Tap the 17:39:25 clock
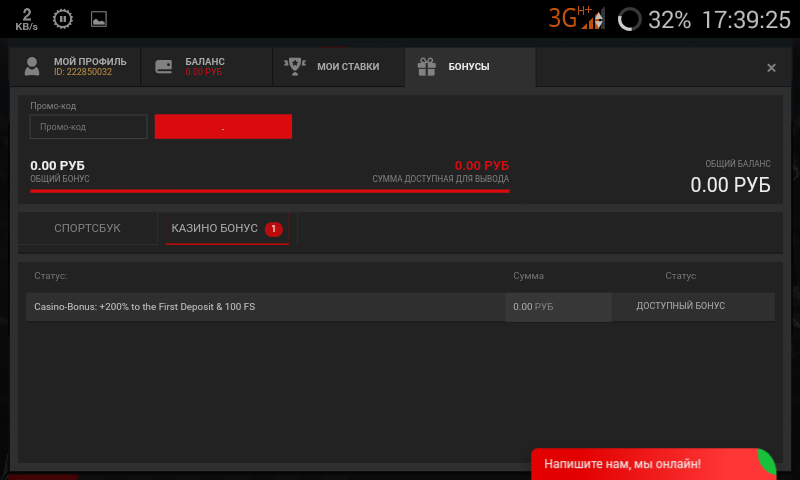The width and height of the screenshot is (800, 480). (746, 20)
